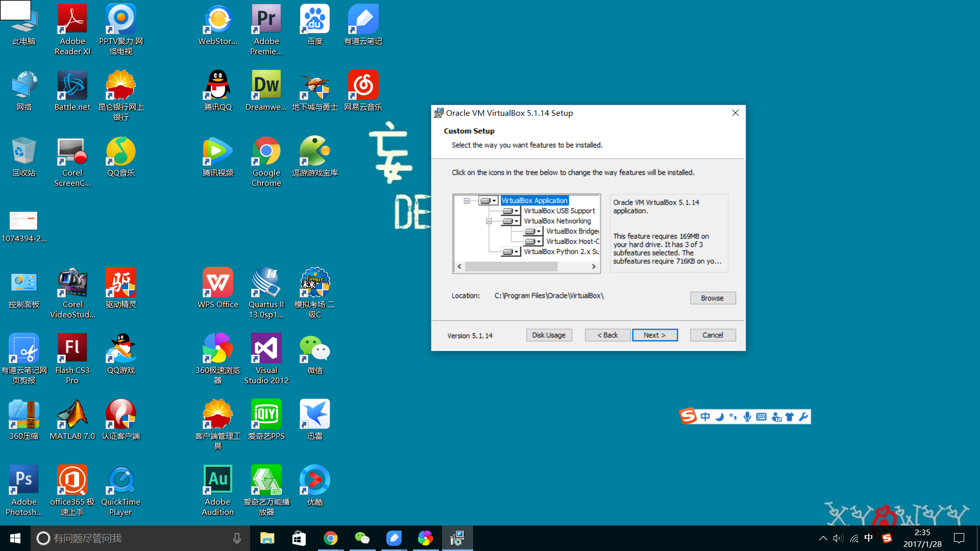The height and width of the screenshot is (551, 980).
Task: Click the feature tree's scroll left arrow
Action: [x=459, y=266]
